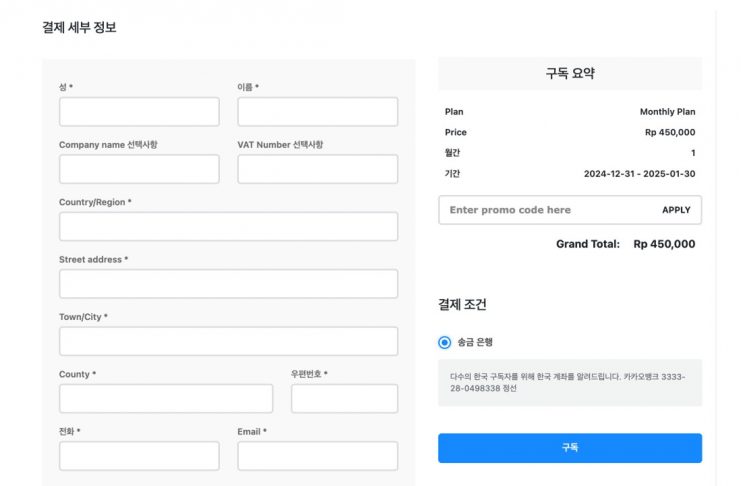Screen dimensions: 741x486
Task: Select the VAT Number field
Action: click(x=317, y=169)
